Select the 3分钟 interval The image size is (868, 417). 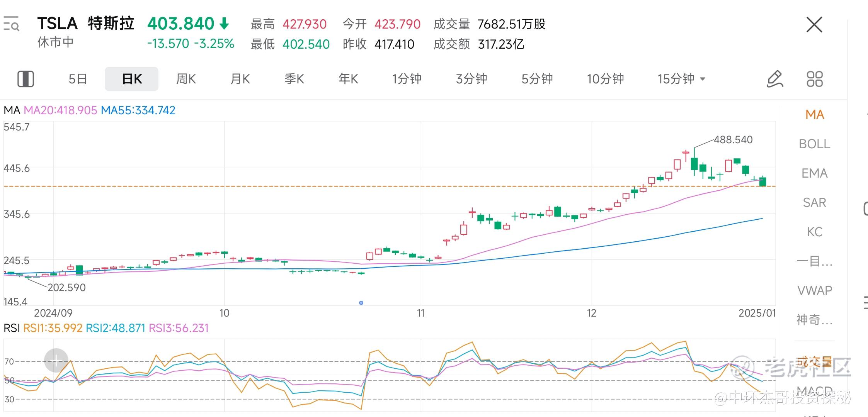471,79
